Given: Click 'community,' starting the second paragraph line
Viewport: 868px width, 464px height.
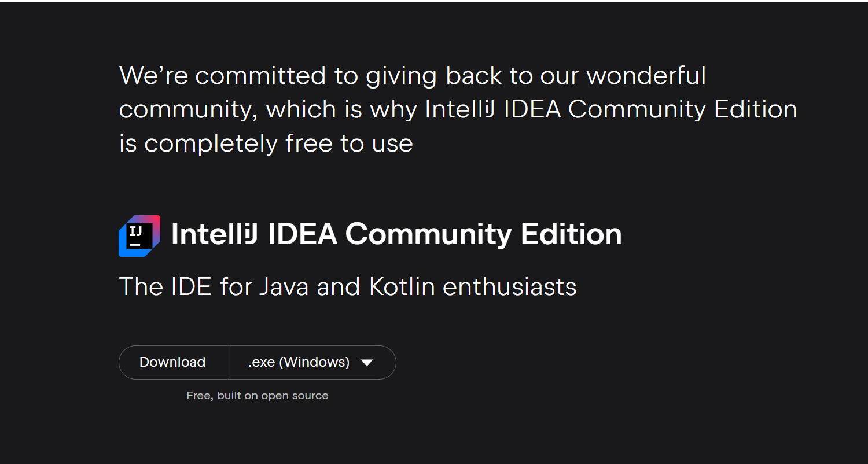Looking at the screenshot, I should coord(189,110).
